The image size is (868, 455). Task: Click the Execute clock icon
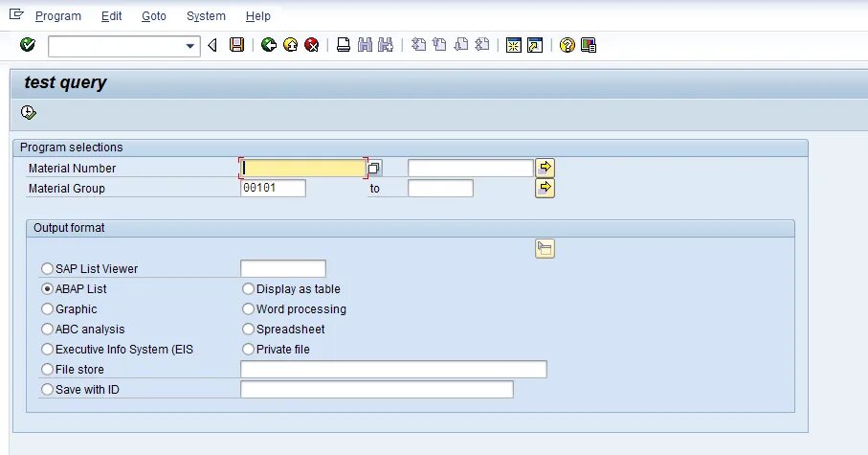[29, 112]
